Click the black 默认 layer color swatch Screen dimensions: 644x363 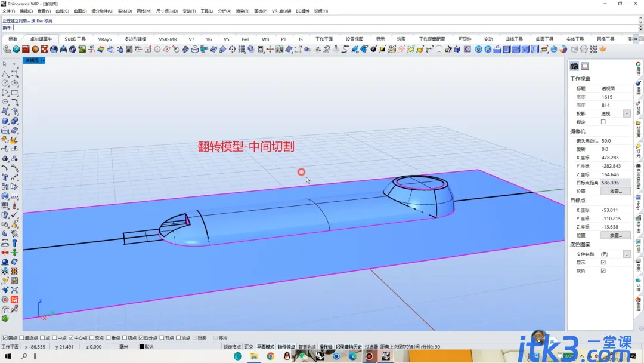pyautogui.click(x=142, y=347)
